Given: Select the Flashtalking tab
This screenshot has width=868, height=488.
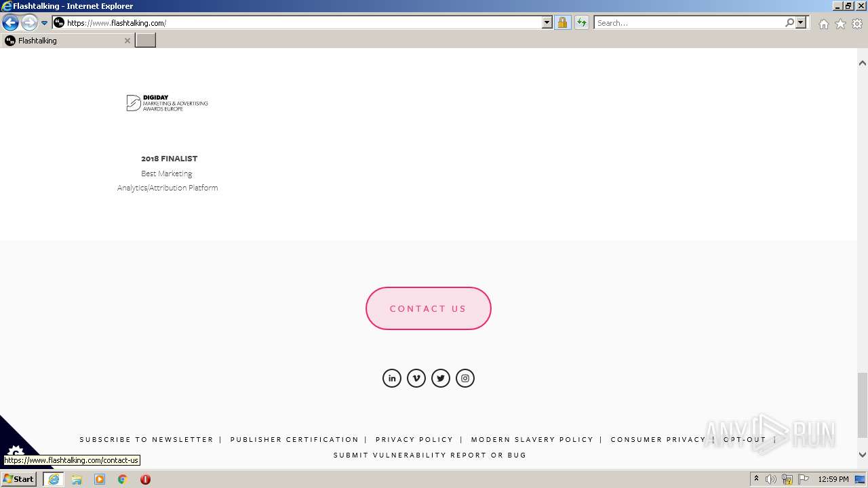Looking at the screenshot, I should 67,41.
